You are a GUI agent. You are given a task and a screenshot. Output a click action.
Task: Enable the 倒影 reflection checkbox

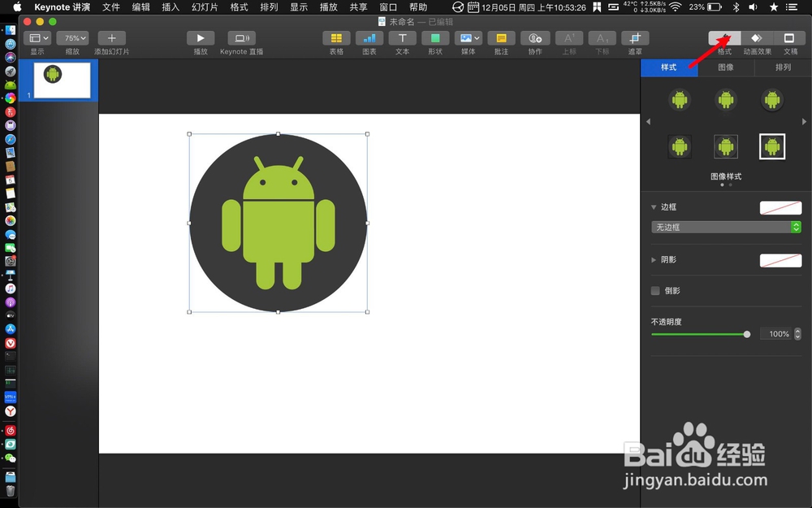655,290
